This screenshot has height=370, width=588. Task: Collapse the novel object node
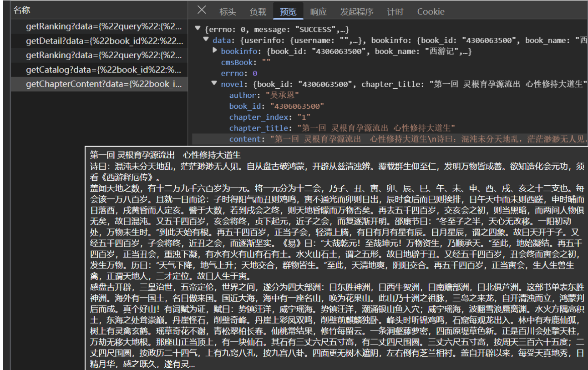tap(214, 84)
